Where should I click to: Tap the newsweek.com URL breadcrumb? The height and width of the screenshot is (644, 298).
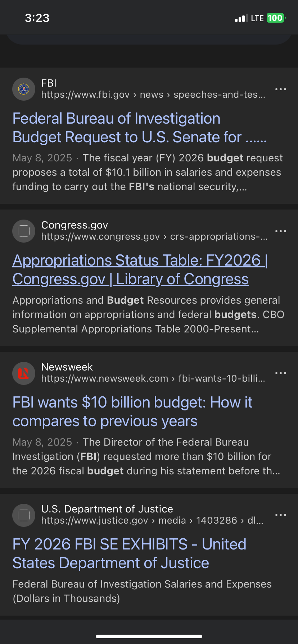(153, 379)
